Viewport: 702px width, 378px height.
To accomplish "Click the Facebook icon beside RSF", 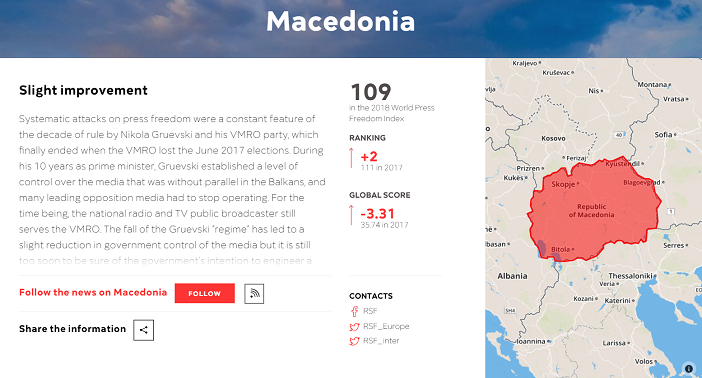I will point(354,311).
